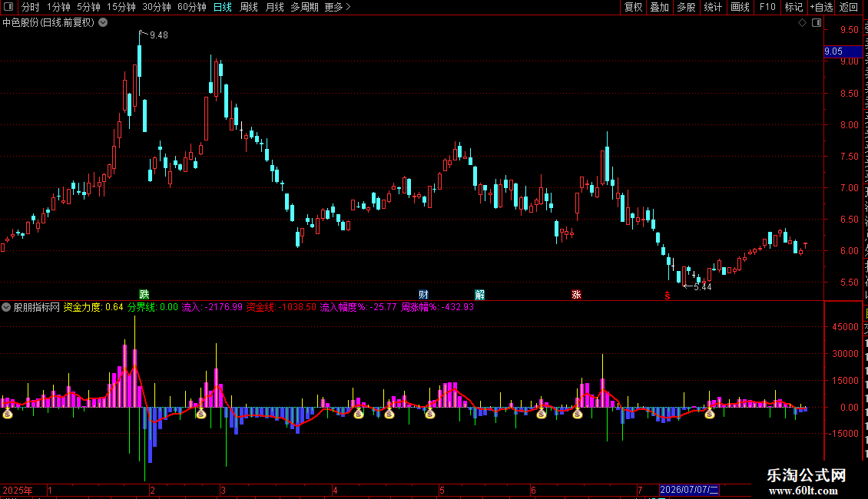Viewport: 868px width, 499px height.
Task: Open the 多周期 multi-period view
Action: pyautogui.click(x=304, y=7)
